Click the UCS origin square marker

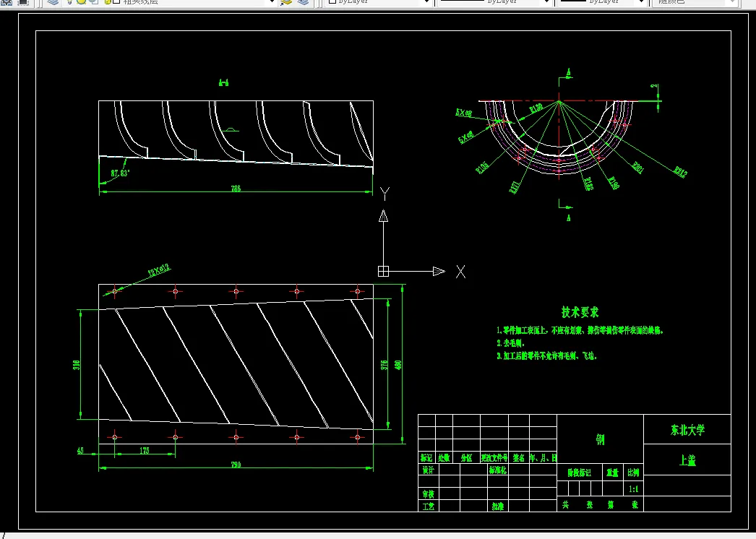(x=383, y=271)
